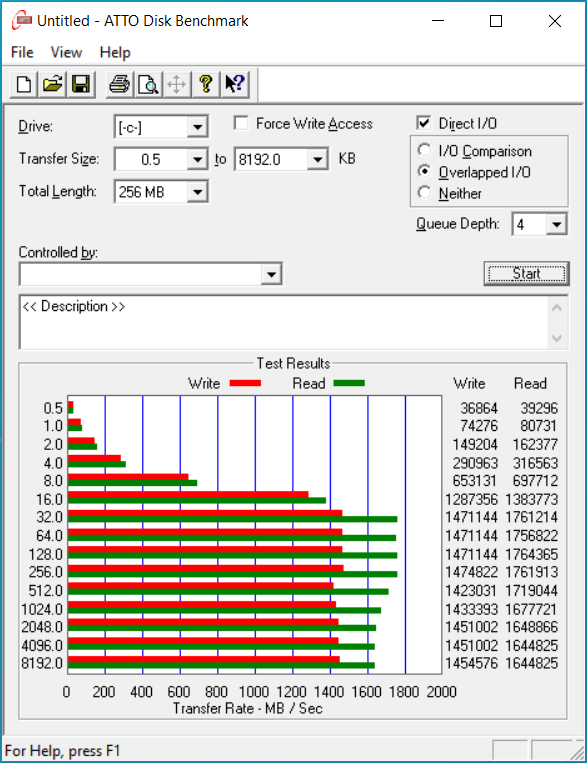This screenshot has width=587, height=763.
Task: Click the four-arrow move icon in toolbar
Action: click(x=176, y=85)
